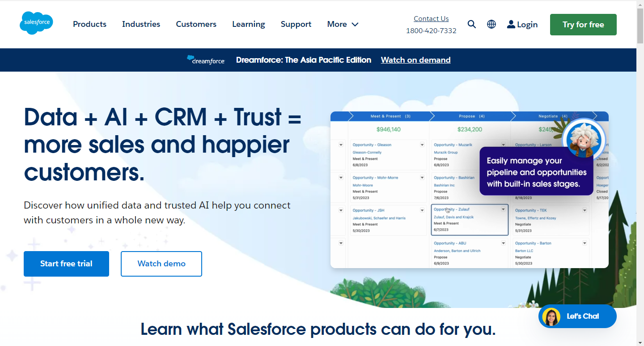Open the Let's Chat button
The width and height of the screenshot is (644, 346).
(577, 316)
